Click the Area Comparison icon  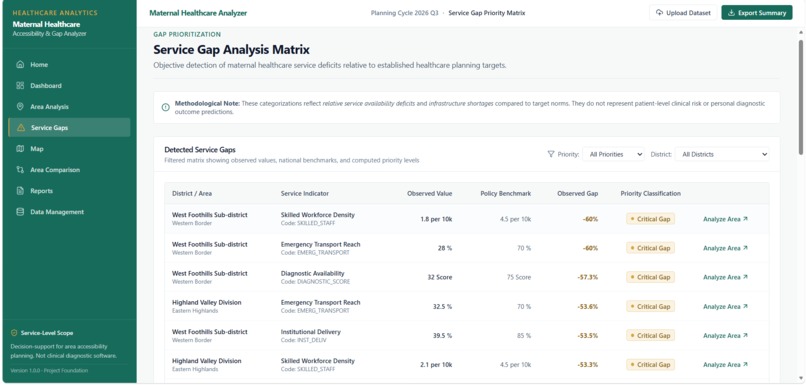click(20, 170)
